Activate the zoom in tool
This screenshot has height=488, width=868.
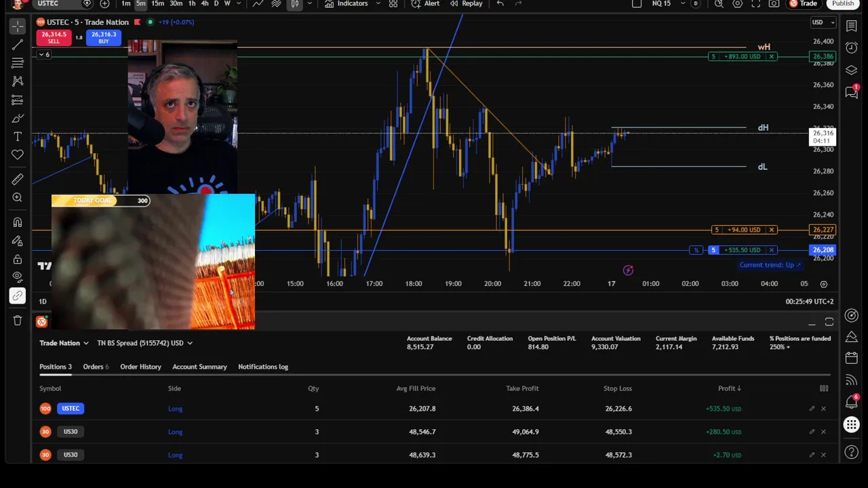pyautogui.click(x=18, y=197)
